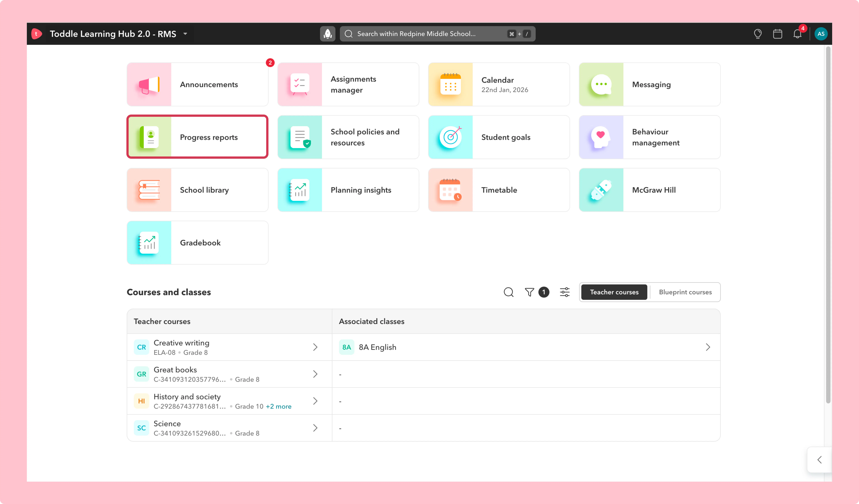Click the Messaging chat bubble icon
This screenshot has width=859, height=504.
coord(601,85)
